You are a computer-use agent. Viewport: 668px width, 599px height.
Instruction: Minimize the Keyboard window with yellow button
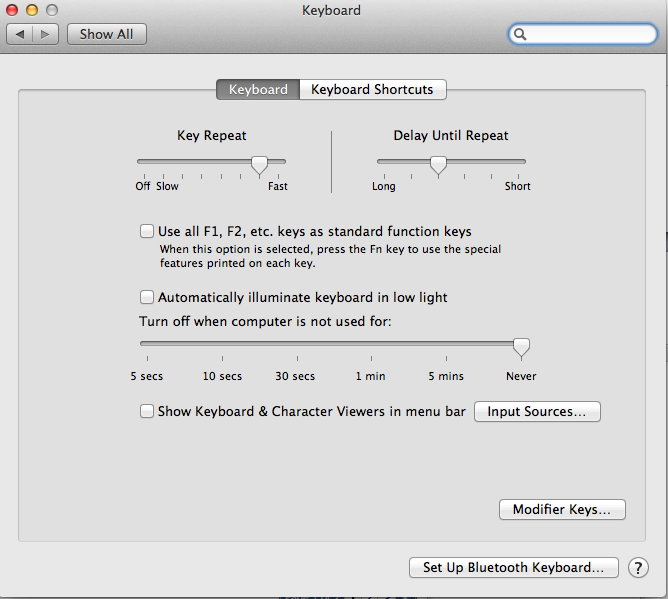click(32, 10)
